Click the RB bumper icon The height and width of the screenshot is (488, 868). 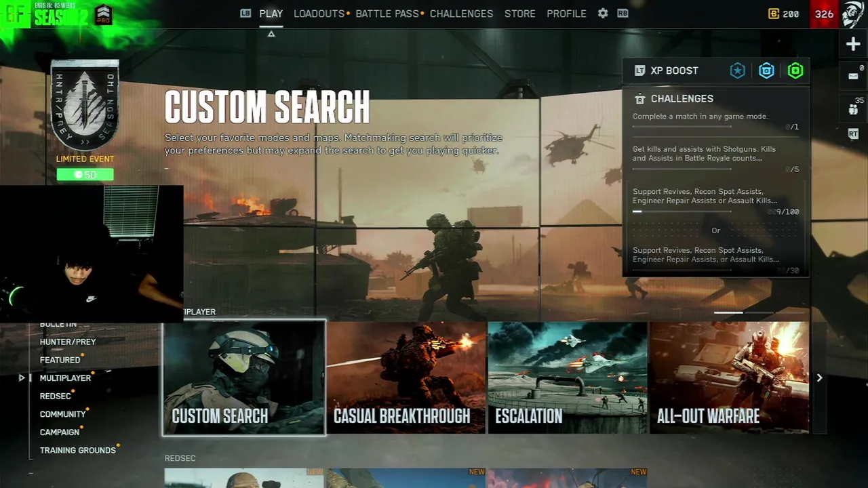coord(623,14)
